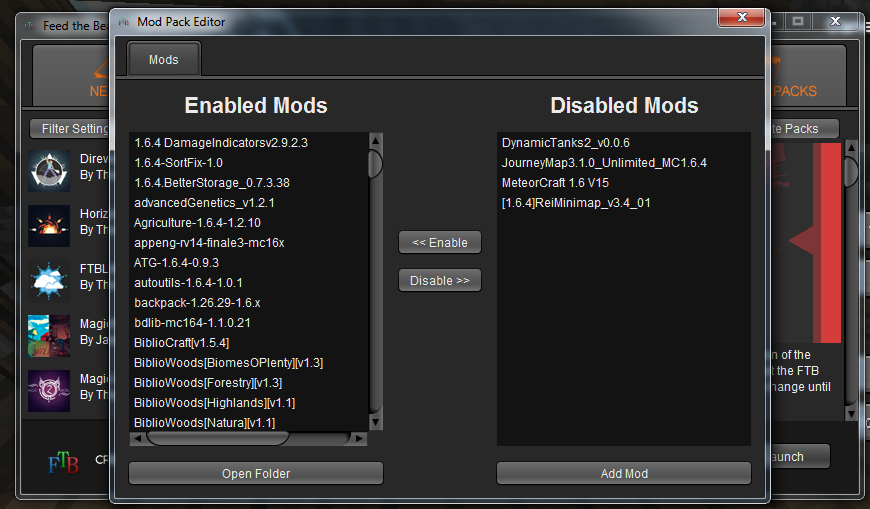Screen dimensions: 870x509
Task: Click the Launch button in launcher
Action: point(799,457)
